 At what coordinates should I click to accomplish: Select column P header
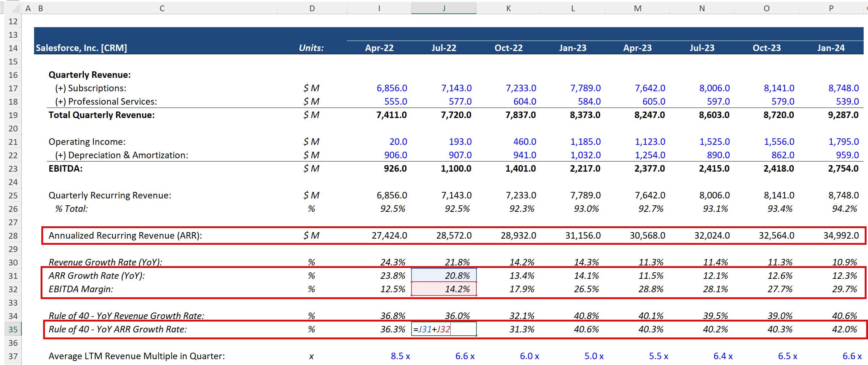830,8
